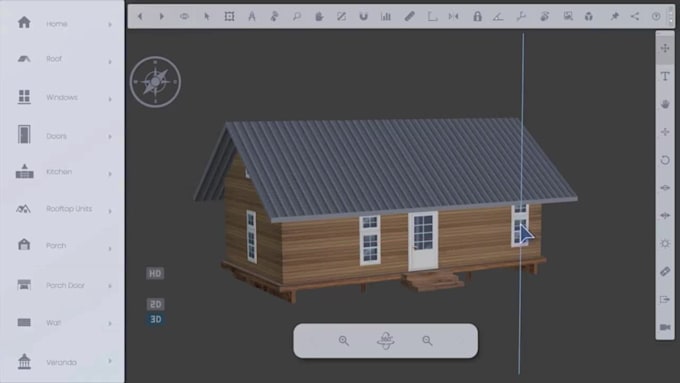Expand the Rooftop Units submenu arrow
Viewport: 680px width, 383px height.
(x=110, y=211)
